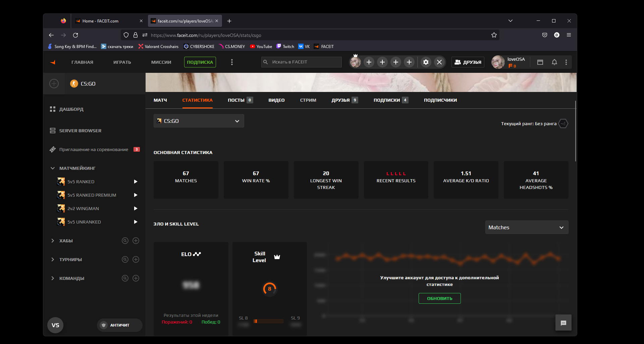Click the add game plus circle icon

coord(54,84)
